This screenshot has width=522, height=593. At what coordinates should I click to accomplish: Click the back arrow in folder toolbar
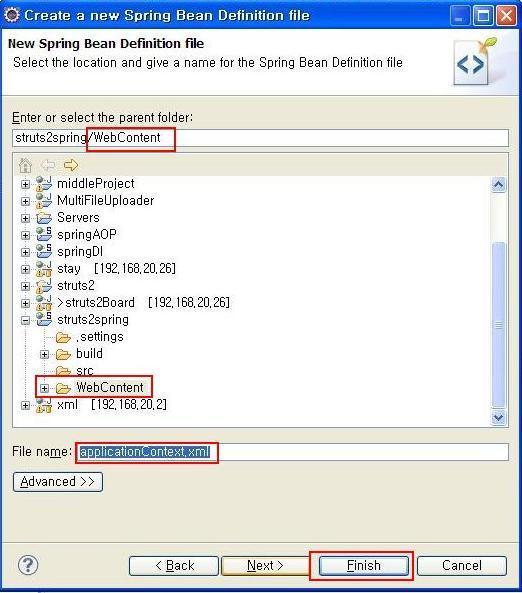(x=48, y=165)
